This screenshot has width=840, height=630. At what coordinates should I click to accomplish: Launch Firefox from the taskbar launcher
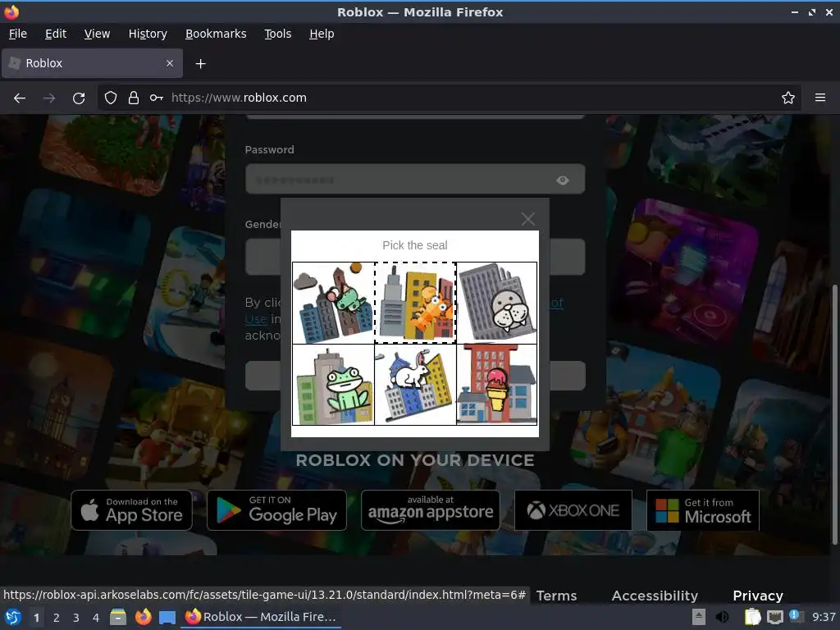click(x=143, y=617)
